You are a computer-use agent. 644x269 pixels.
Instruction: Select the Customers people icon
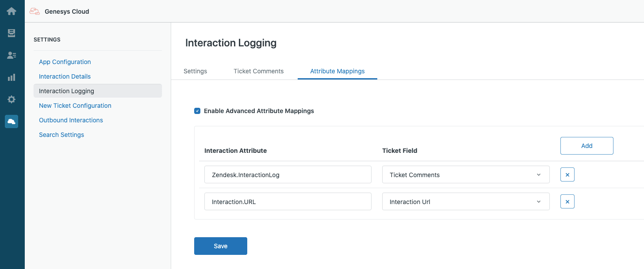11,55
